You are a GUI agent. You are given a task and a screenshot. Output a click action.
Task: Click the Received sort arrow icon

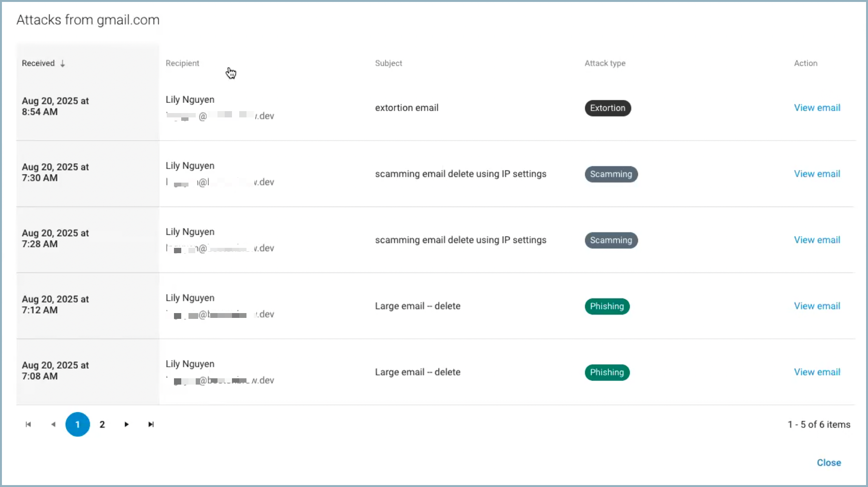[x=63, y=63]
